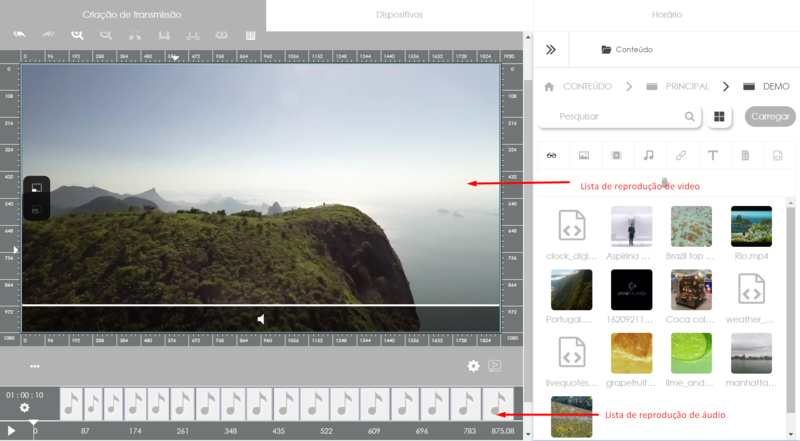
Task: Filter content by image icon
Action: point(584,155)
